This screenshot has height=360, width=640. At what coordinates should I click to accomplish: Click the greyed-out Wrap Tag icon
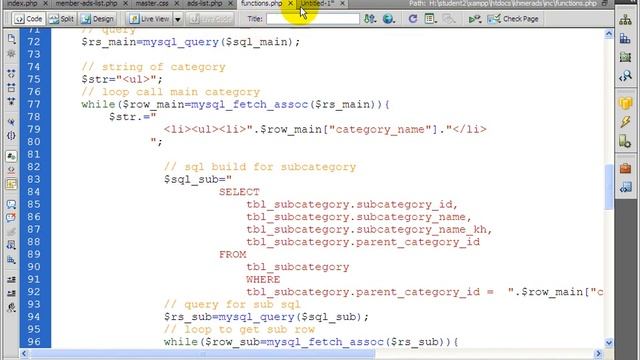pyautogui.click(x=11, y=232)
